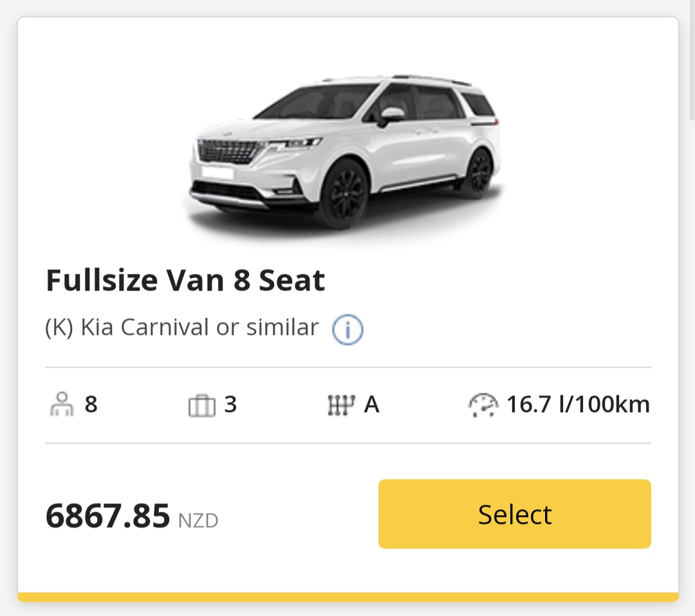Viewport: 695px width, 616px height.
Task: Click the 16.7 l/100km fuel figure
Action: click(577, 405)
